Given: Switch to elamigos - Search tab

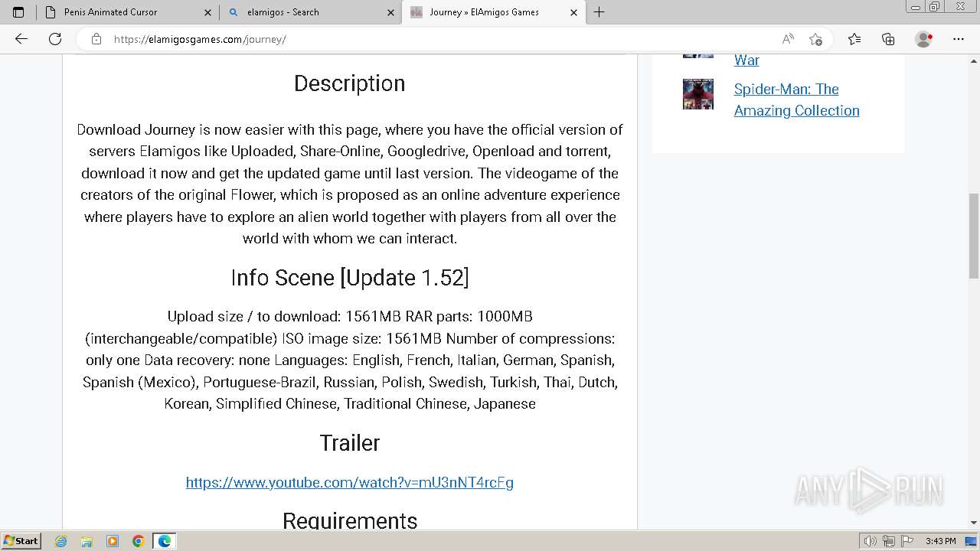Looking at the screenshot, I should (310, 12).
